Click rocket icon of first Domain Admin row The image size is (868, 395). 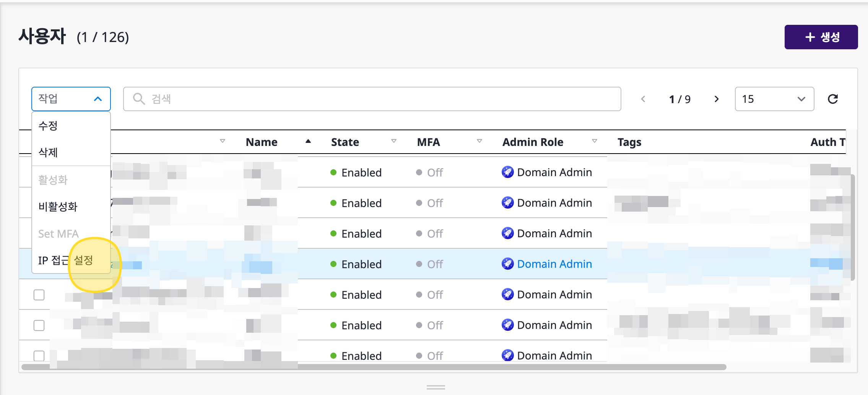[x=507, y=172]
